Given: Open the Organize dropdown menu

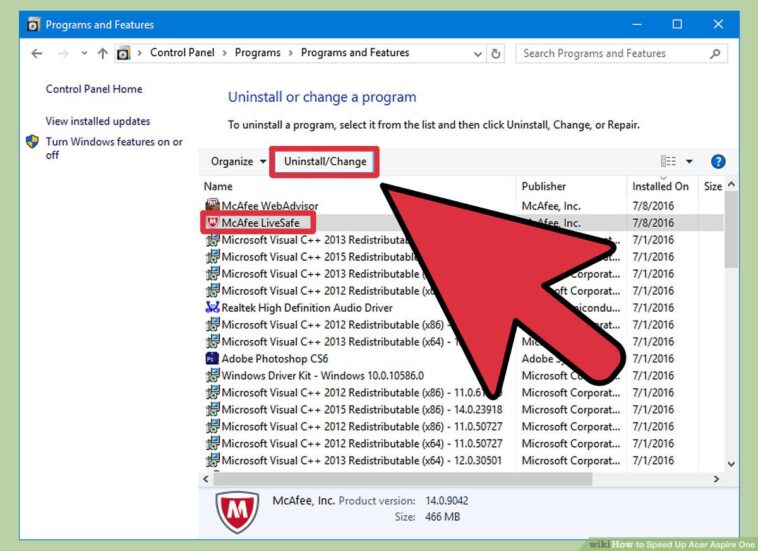Looking at the screenshot, I should tap(238, 161).
